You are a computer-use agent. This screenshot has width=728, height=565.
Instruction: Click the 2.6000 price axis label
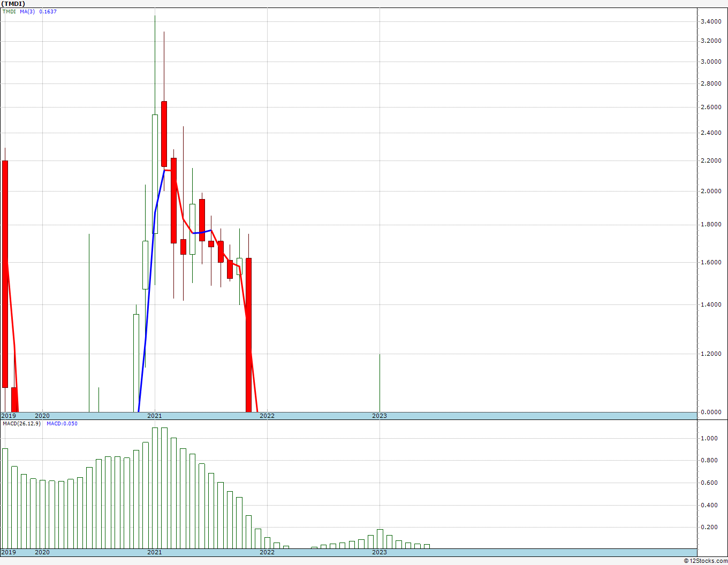click(710, 108)
